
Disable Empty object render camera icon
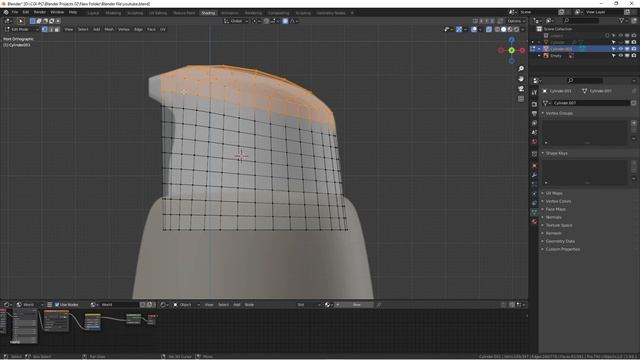point(634,56)
